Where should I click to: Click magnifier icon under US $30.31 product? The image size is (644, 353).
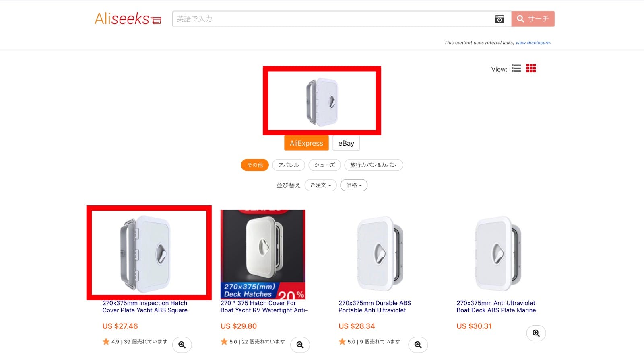tap(536, 333)
